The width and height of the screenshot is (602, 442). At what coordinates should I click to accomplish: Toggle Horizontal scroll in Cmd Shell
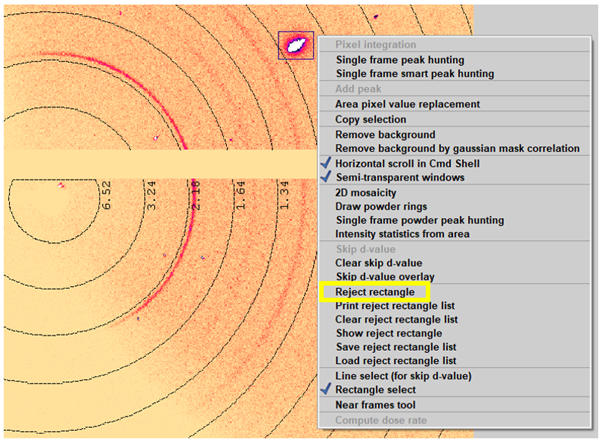point(407,164)
